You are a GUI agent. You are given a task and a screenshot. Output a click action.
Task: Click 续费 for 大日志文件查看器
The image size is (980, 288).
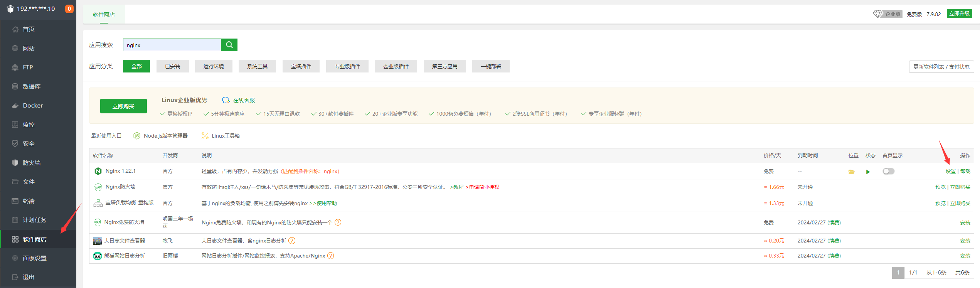click(834, 241)
